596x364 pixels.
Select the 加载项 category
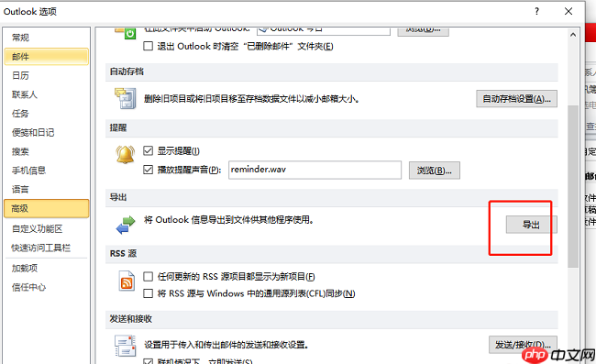tap(25, 269)
